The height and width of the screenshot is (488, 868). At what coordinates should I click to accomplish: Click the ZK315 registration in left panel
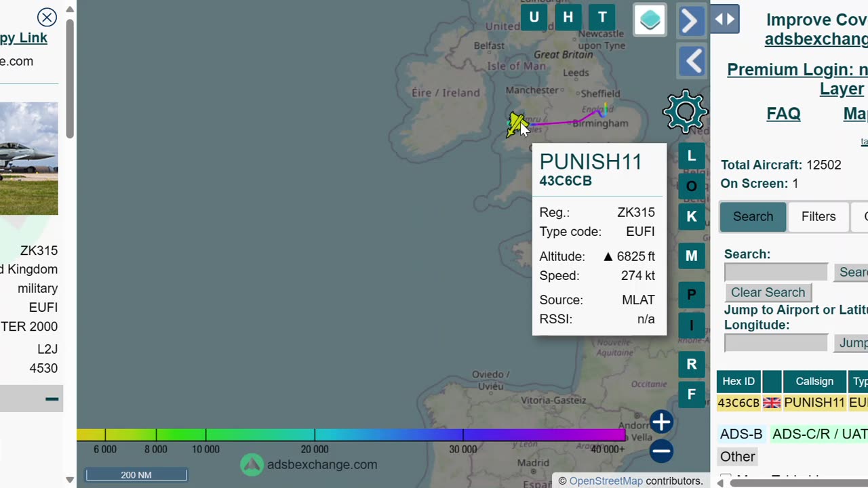[x=39, y=251]
